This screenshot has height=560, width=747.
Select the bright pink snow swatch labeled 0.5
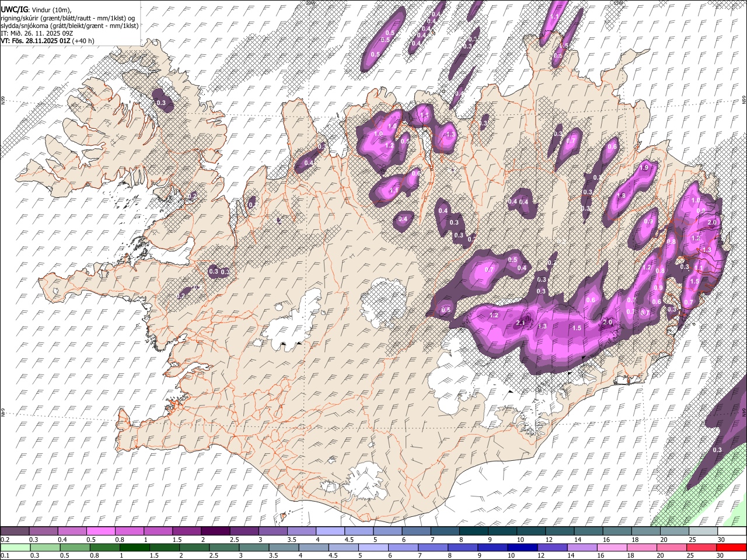[x=100, y=531]
